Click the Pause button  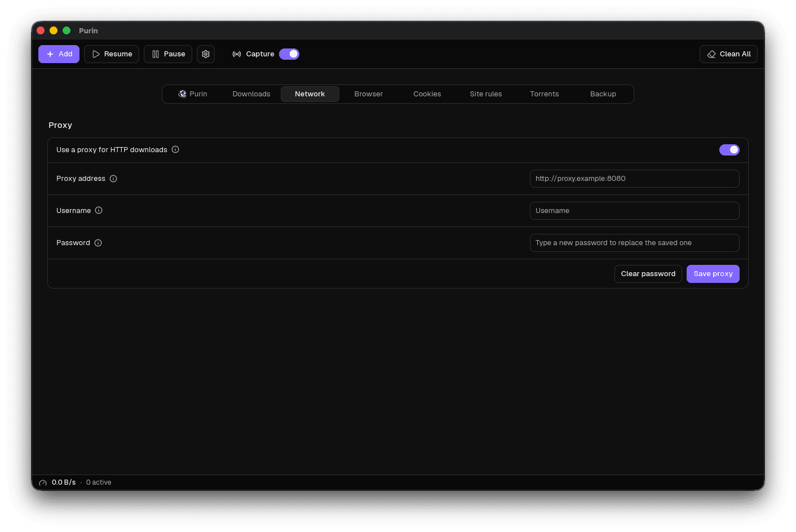tap(168, 54)
